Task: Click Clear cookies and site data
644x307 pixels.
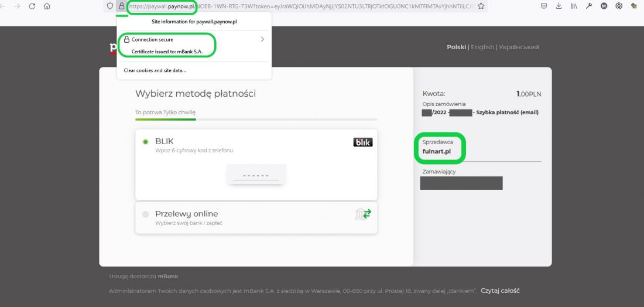Action: pyautogui.click(x=155, y=70)
